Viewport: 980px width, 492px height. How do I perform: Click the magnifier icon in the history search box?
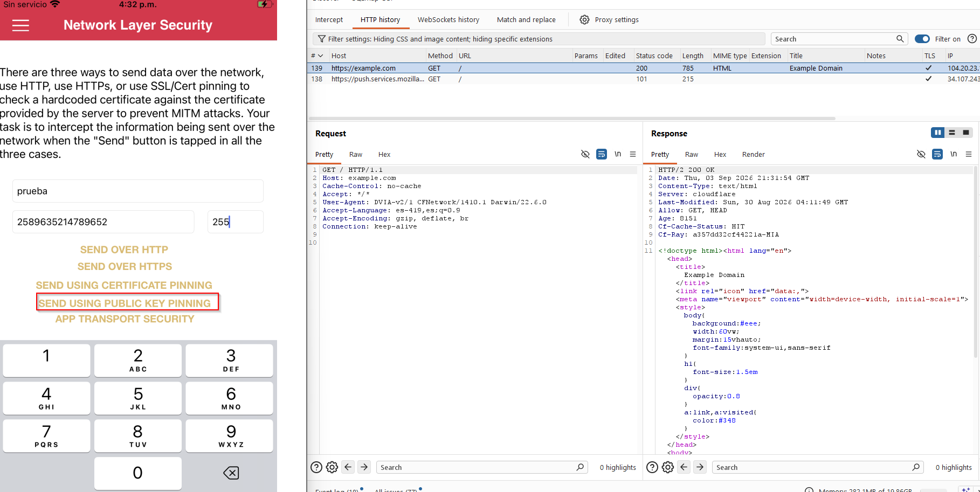900,39
